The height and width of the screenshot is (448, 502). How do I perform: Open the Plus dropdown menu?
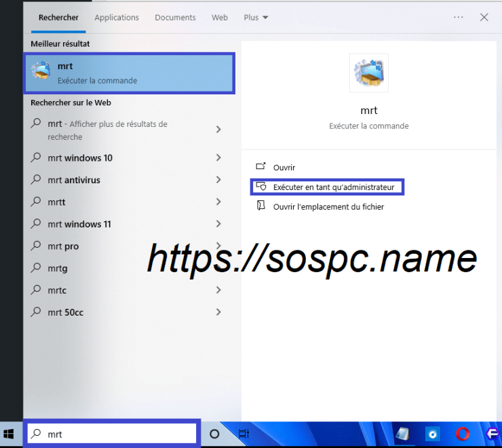pos(256,18)
